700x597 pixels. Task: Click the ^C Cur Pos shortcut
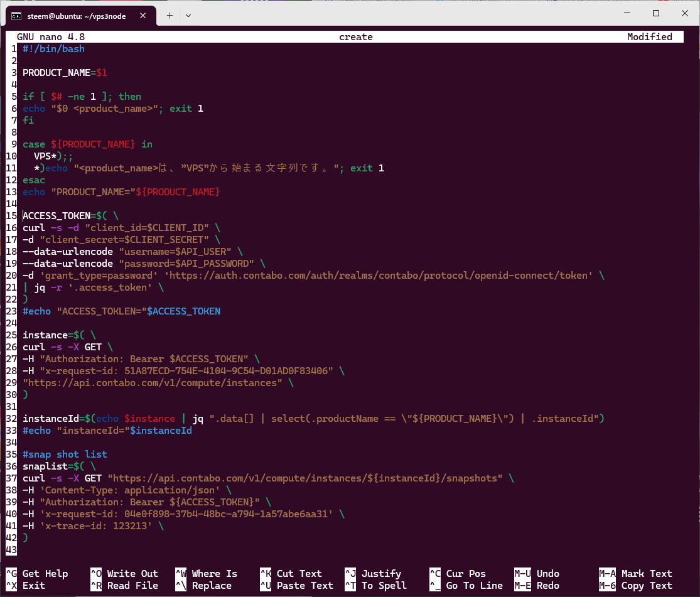click(458, 574)
